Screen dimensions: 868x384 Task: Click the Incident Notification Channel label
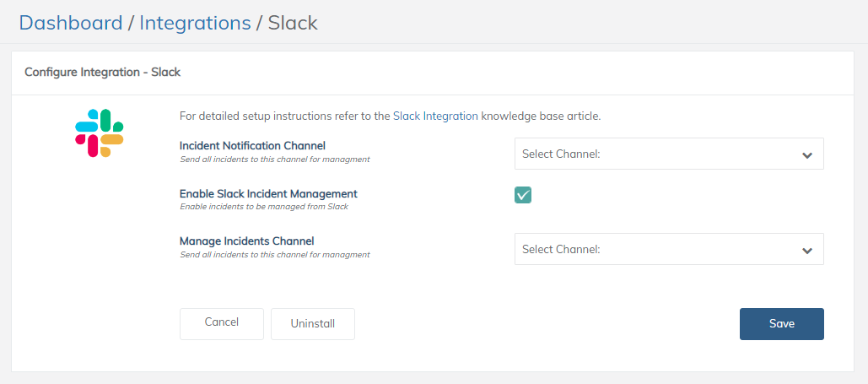[x=252, y=146]
